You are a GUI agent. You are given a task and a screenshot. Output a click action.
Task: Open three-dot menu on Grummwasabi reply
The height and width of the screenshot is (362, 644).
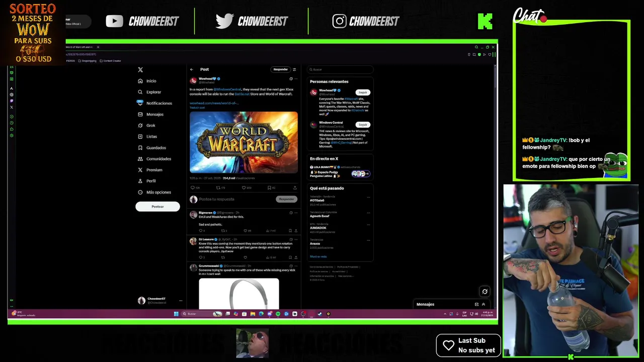(296, 265)
